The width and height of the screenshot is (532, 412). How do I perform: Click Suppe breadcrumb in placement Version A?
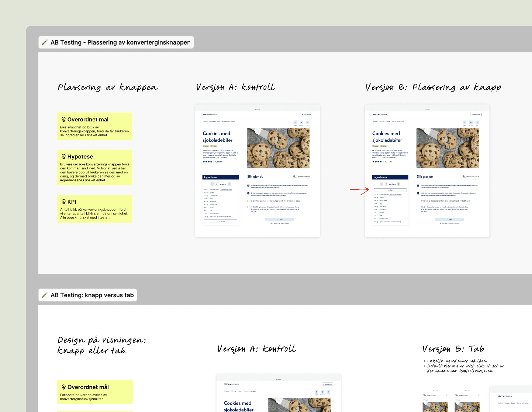[x=218, y=121]
